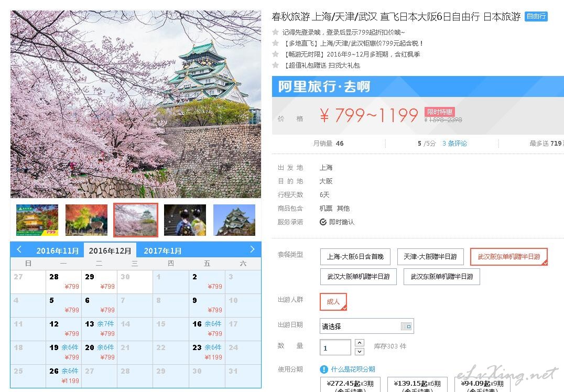Select package 武汉东阪单机赠半日游
The image size is (564, 392).
[442, 277]
